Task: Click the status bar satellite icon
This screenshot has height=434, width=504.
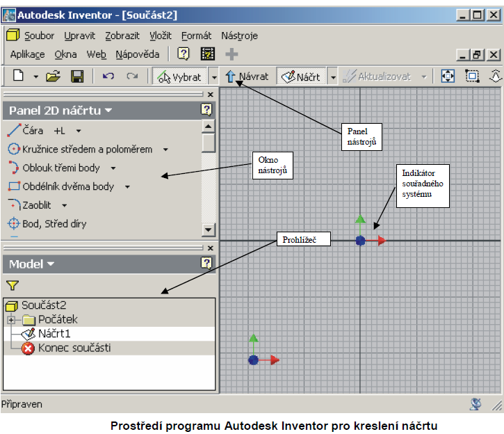Action: (x=475, y=404)
